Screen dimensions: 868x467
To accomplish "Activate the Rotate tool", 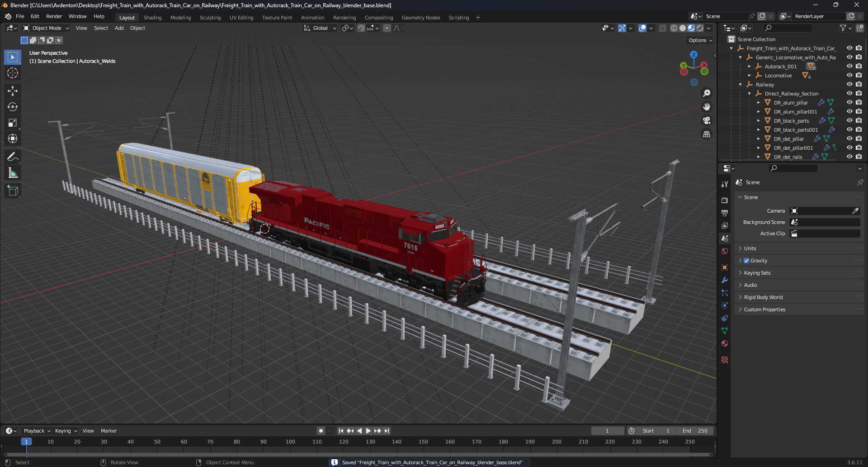I will 13,107.
